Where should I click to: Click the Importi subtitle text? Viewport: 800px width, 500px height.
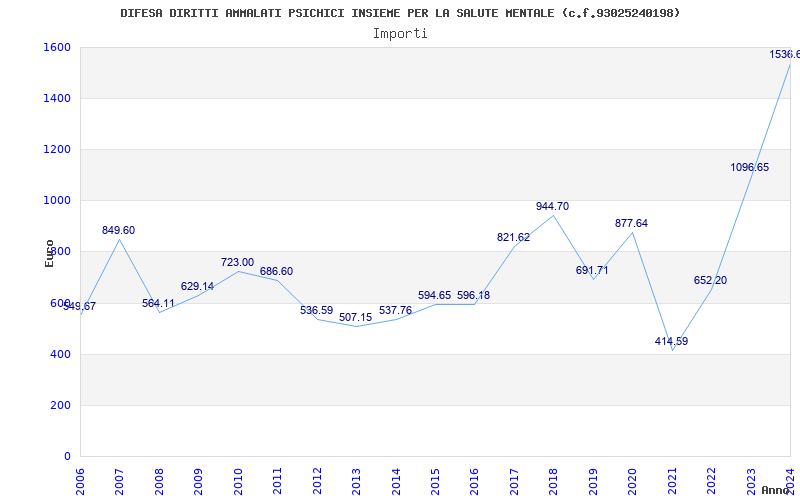pos(400,33)
